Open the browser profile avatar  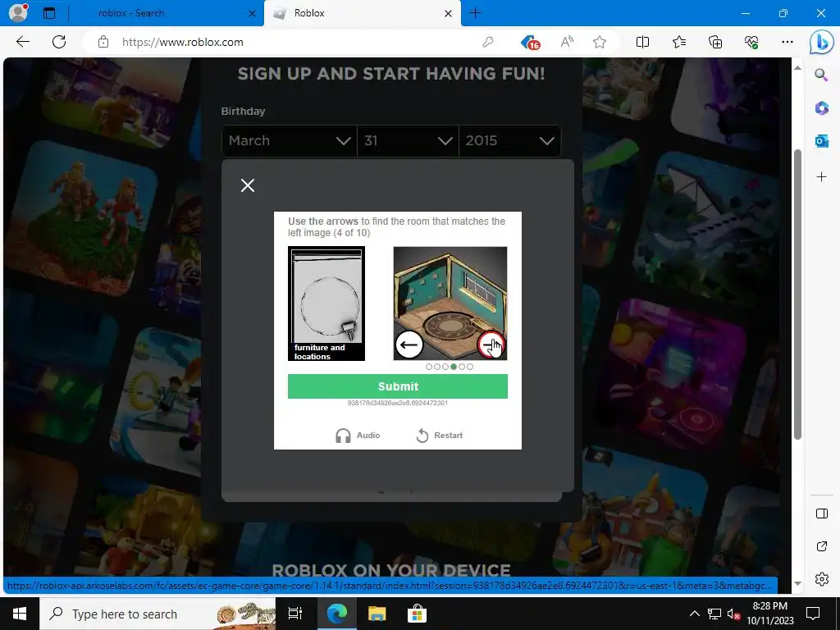point(18,13)
